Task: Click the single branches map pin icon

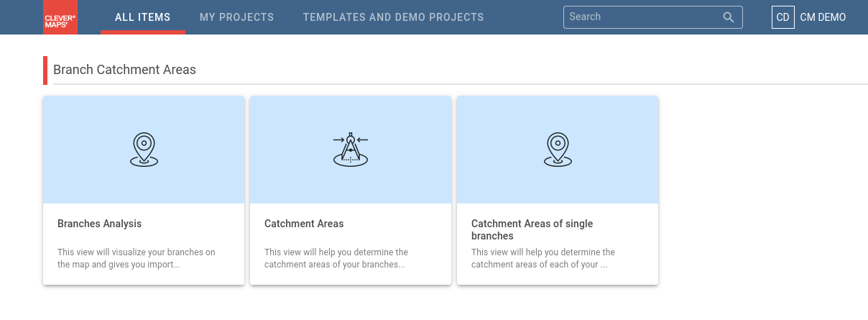Action: point(558,150)
